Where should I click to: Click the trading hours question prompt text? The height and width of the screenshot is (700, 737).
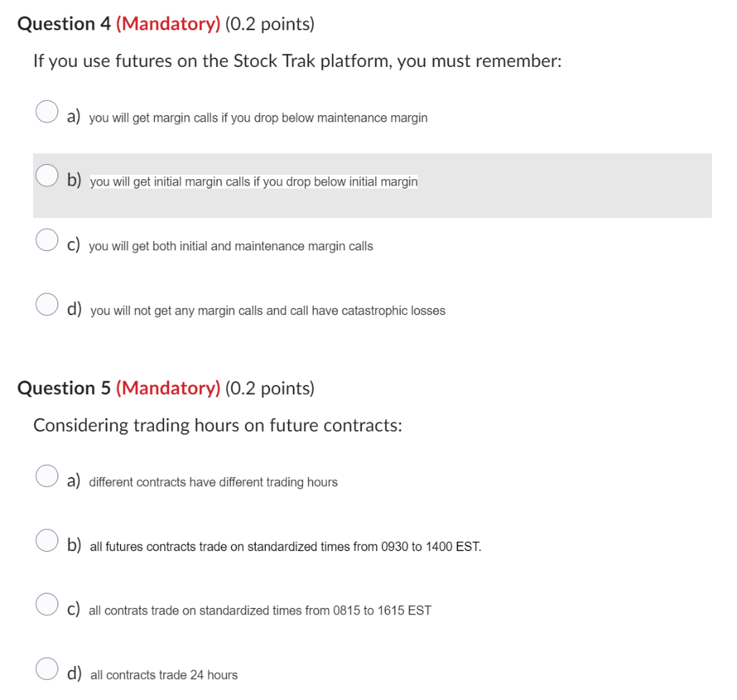(218, 425)
